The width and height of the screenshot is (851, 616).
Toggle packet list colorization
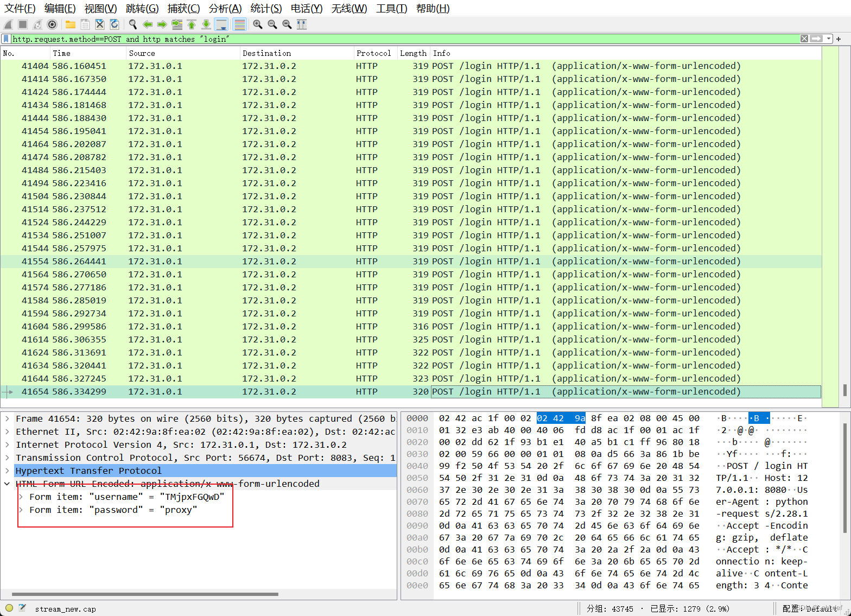tap(239, 24)
